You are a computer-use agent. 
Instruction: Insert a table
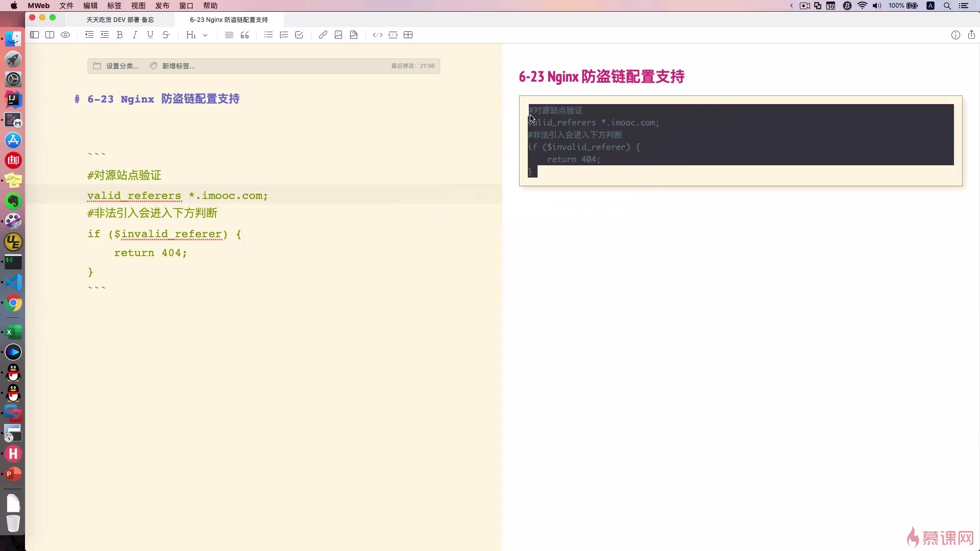[408, 35]
